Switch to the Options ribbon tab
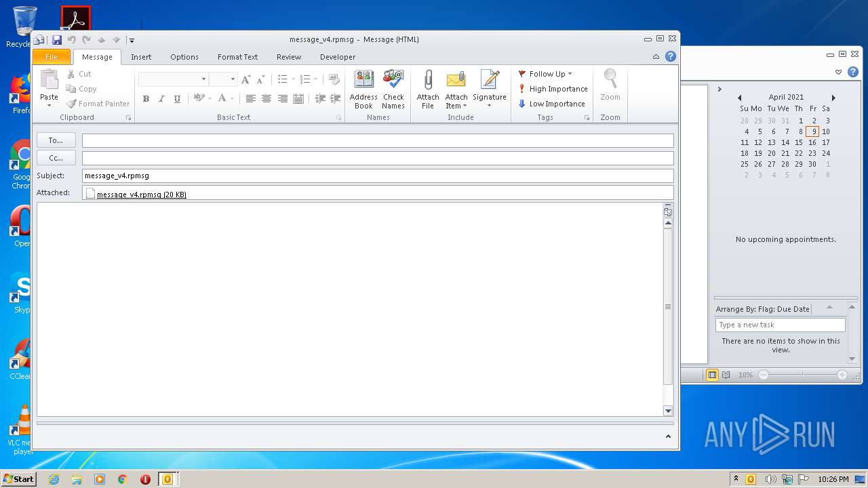Image resolution: width=868 pixels, height=488 pixels. point(184,57)
